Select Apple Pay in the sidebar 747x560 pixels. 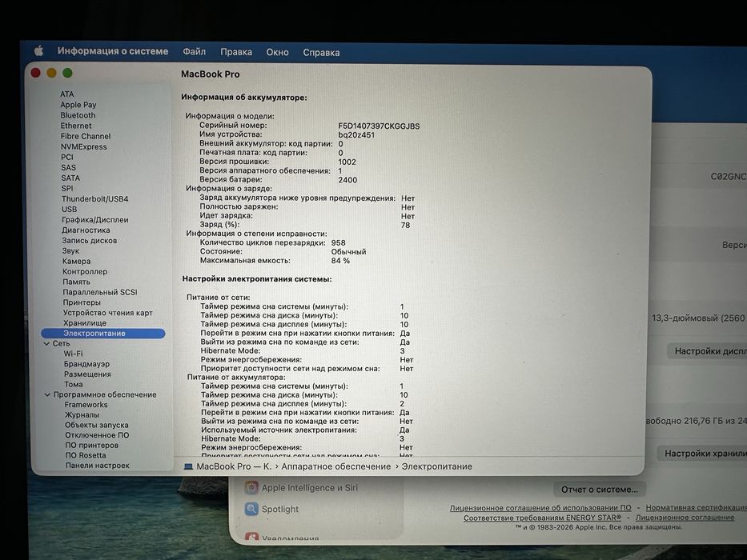pyautogui.click(x=78, y=105)
